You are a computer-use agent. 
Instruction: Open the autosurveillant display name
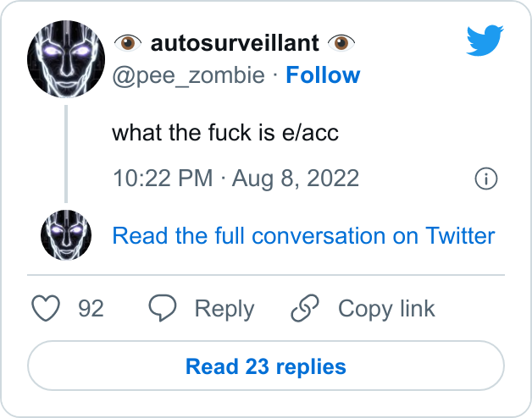pyautogui.click(x=235, y=43)
